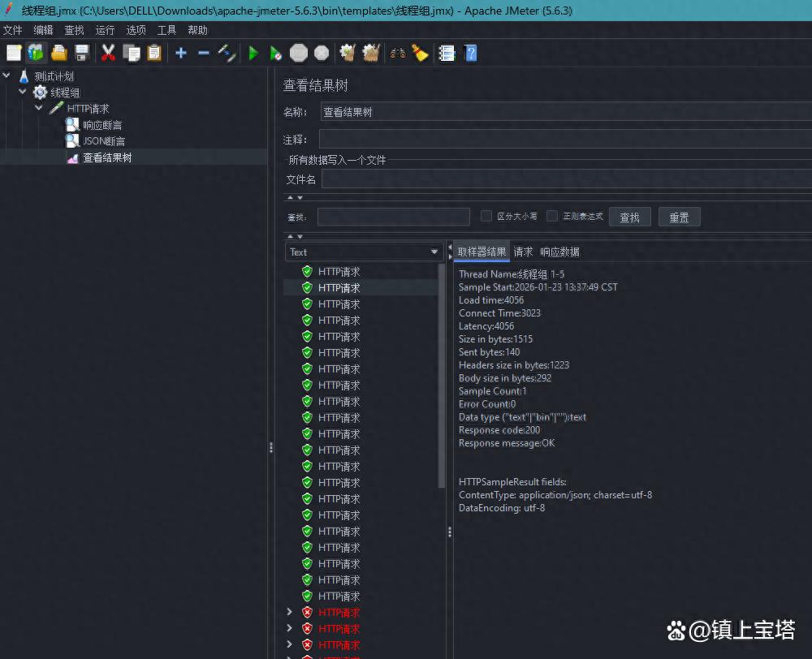Click the Open file folder icon
812x659 pixels.
coord(59,53)
